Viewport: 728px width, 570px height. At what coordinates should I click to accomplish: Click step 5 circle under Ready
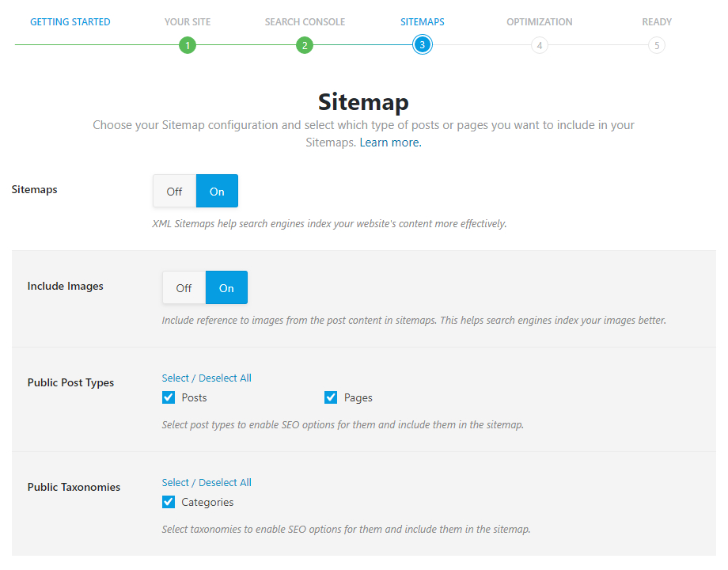coord(657,45)
